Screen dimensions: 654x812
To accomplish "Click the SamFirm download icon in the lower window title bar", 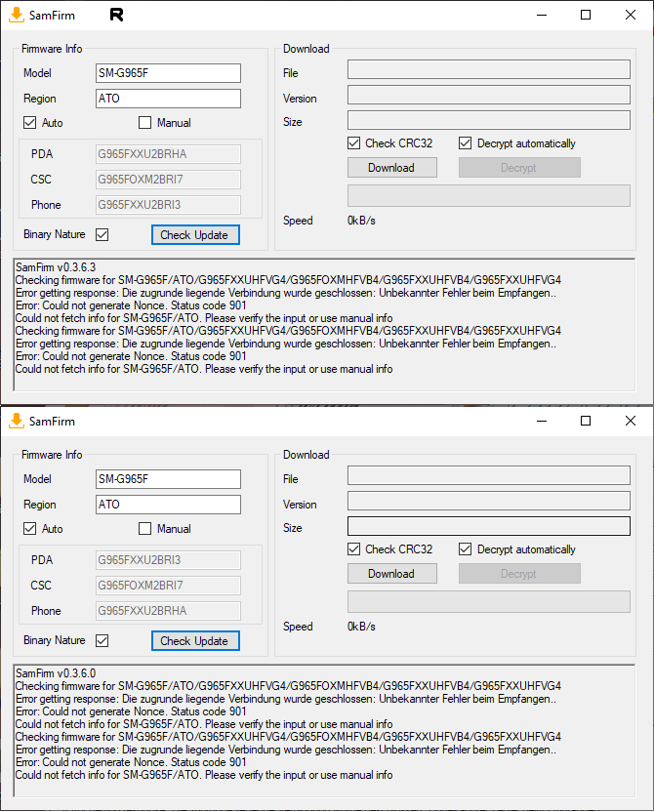I will [x=17, y=421].
